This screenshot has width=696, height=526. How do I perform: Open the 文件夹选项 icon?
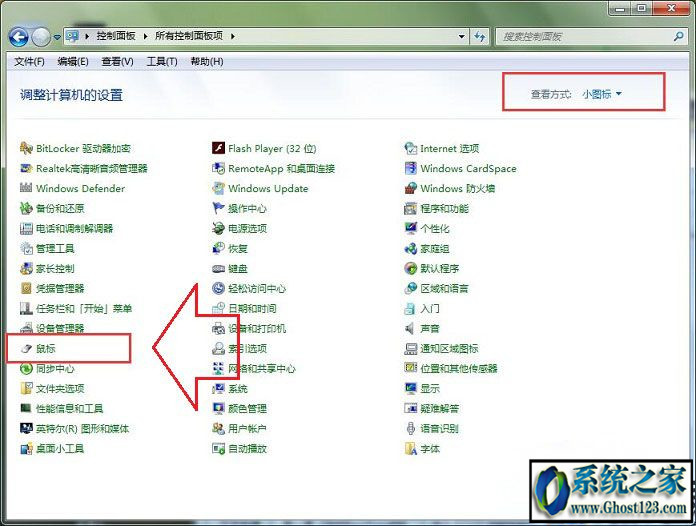click(x=26, y=389)
